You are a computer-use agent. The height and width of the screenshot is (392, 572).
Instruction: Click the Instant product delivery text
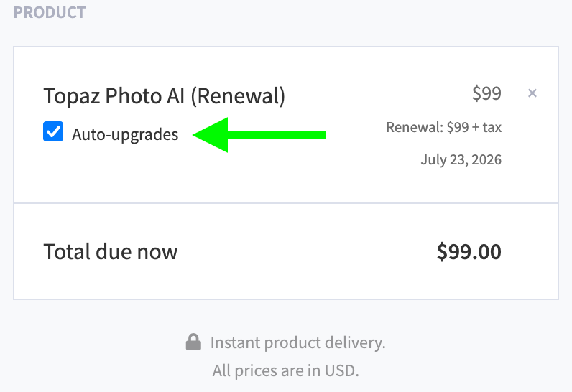298,342
